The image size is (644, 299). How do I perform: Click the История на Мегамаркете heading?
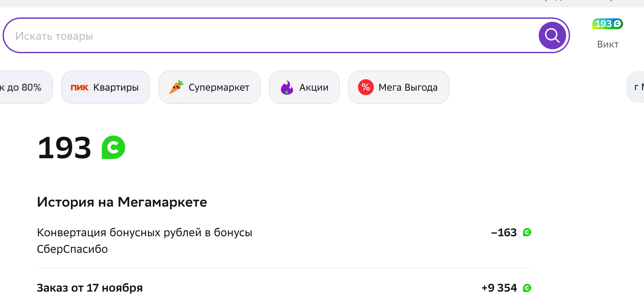pos(122,202)
